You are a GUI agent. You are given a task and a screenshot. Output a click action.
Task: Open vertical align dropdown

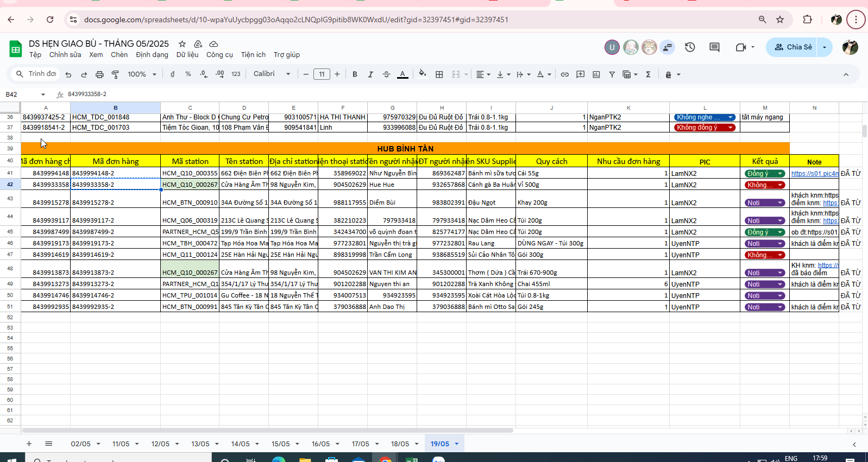tap(504, 74)
